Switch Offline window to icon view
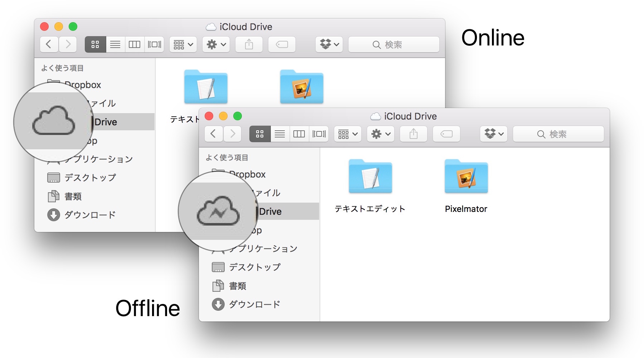 pos(260,134)
